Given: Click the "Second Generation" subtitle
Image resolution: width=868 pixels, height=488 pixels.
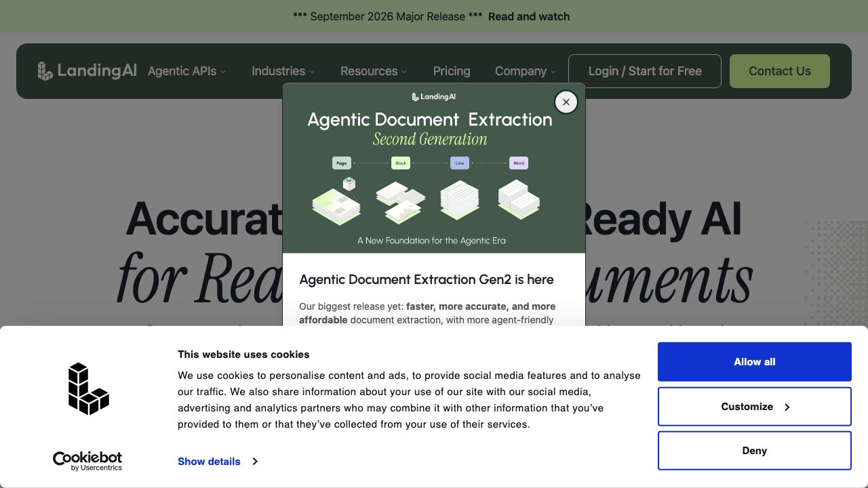Looking at the screenshot, I should [x=430, y=140].
